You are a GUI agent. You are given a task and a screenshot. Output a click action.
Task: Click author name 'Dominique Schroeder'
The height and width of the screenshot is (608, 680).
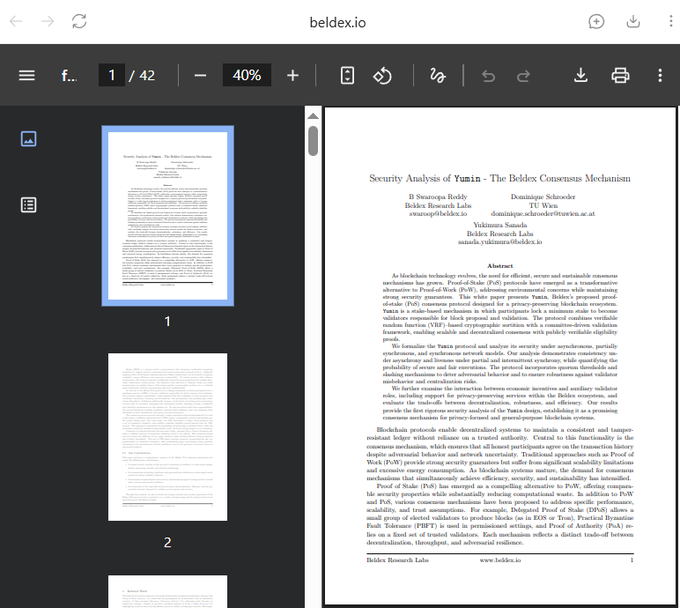543,197
